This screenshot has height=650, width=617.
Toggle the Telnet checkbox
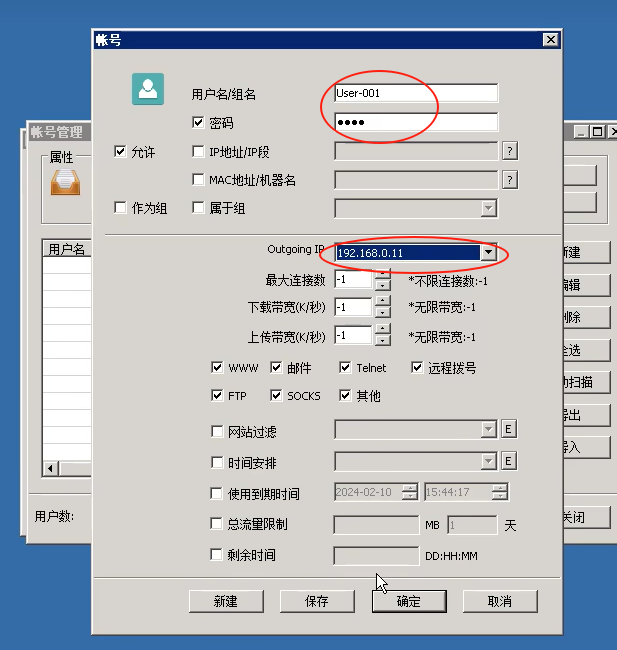tap(345, 367)
